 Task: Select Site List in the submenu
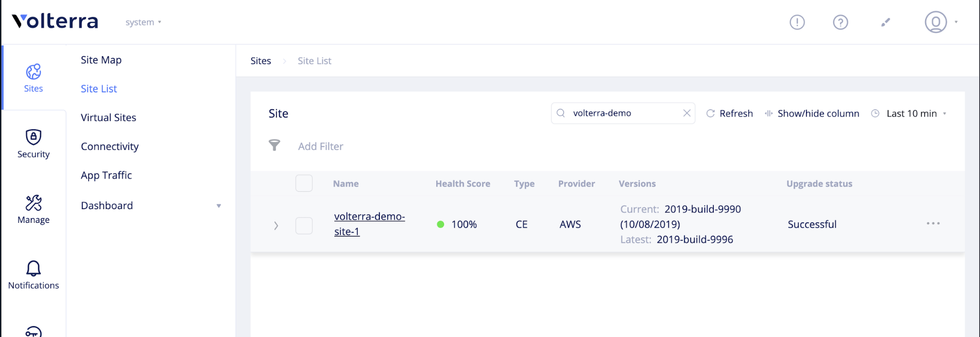click(99, 89)
